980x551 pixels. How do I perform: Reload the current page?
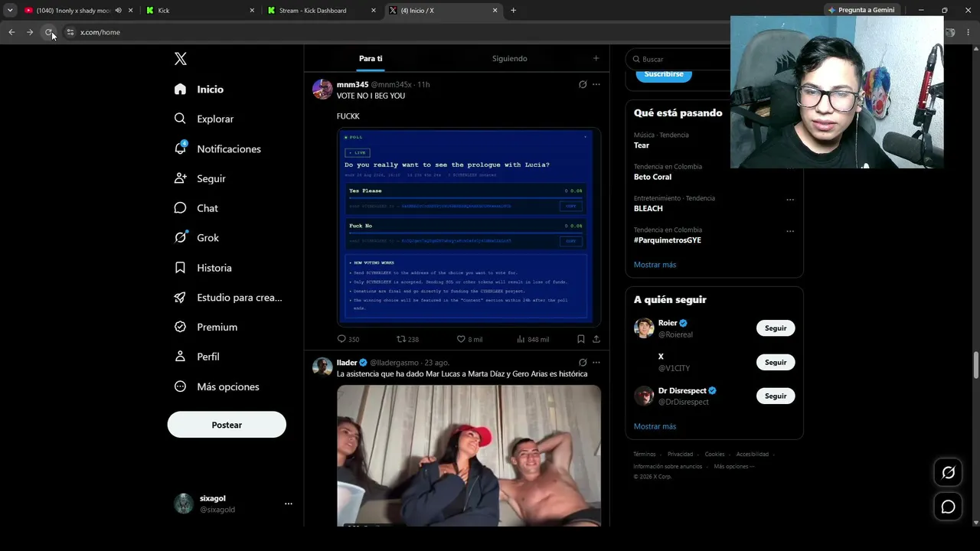pos(49,32)
